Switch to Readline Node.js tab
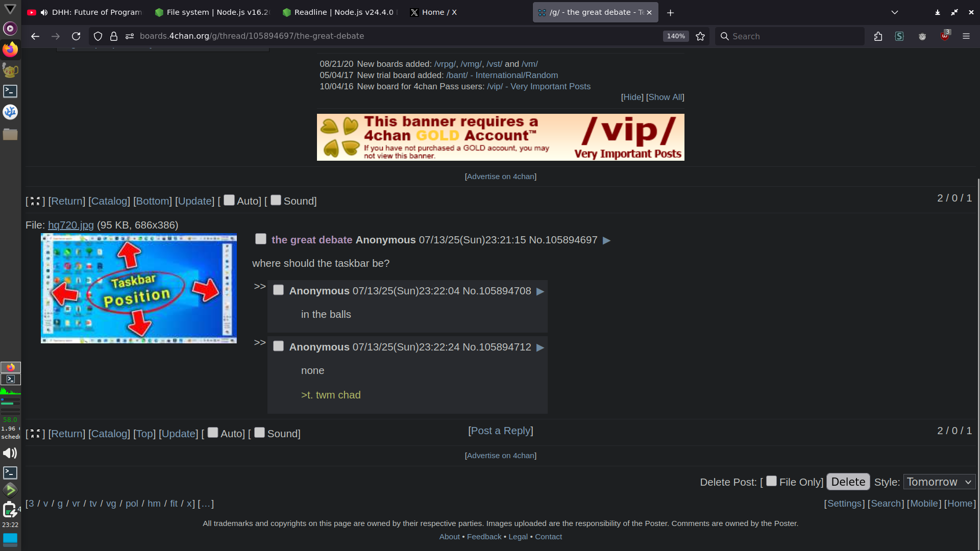 click(340, 12)
